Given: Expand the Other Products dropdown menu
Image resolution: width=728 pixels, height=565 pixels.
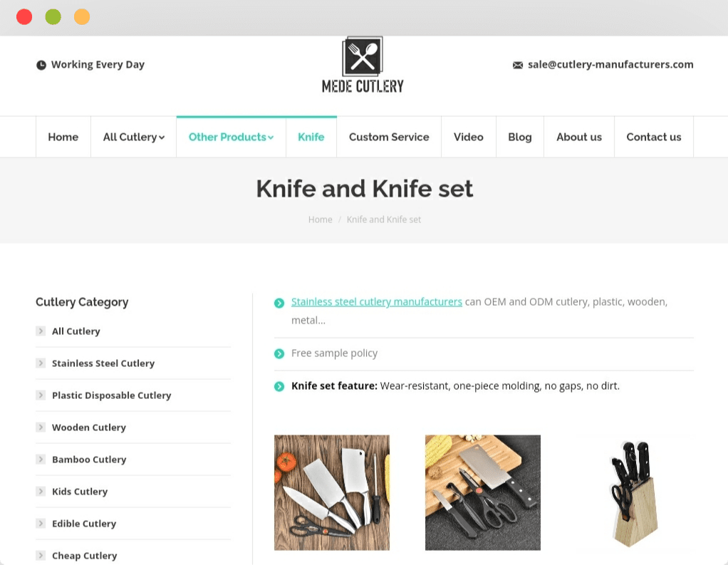Looking at the screenshot, I should [232, 137].
